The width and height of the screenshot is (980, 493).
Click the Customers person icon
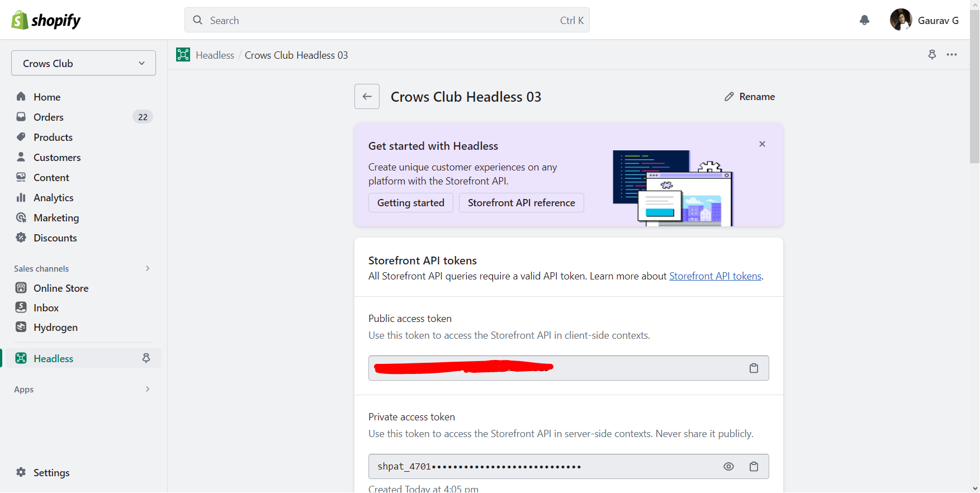[x=21, y=157]
